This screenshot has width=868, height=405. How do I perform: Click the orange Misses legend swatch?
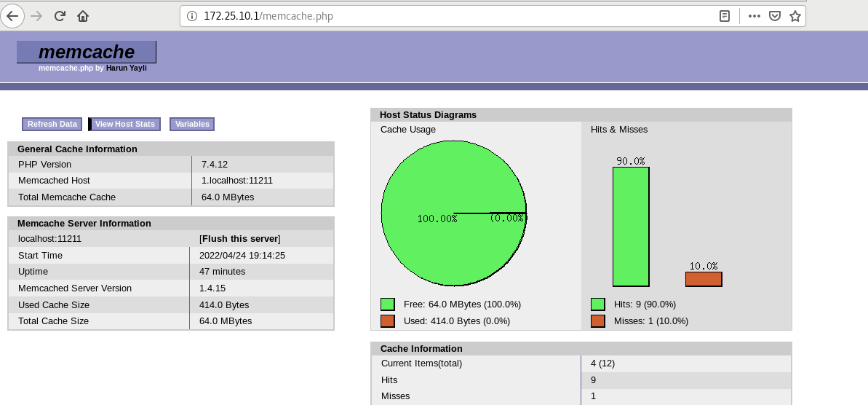click(x=598, y=321)
